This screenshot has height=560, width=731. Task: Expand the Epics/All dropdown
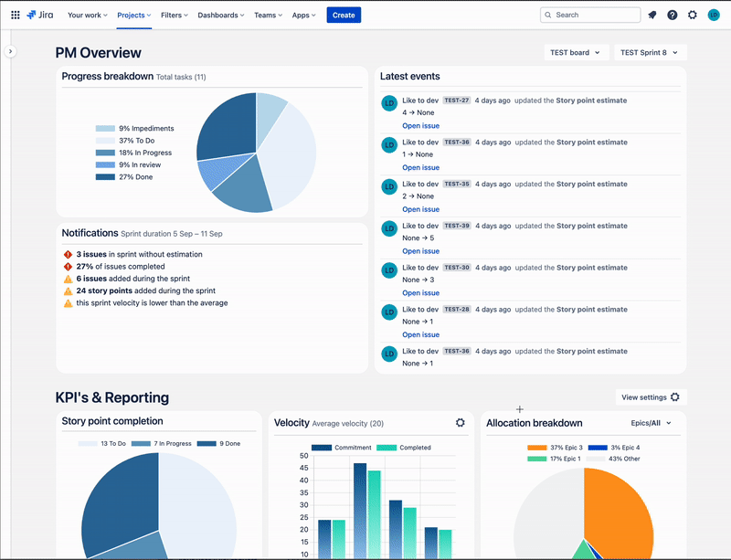tap(652, 423)
